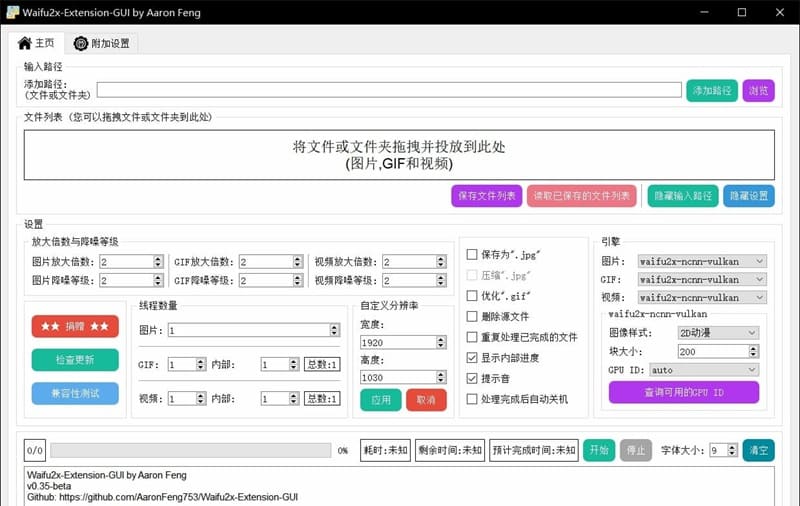Enable the 保存为 .jpg checkbox
Viewport: 800px width, 506px height.
472,254
